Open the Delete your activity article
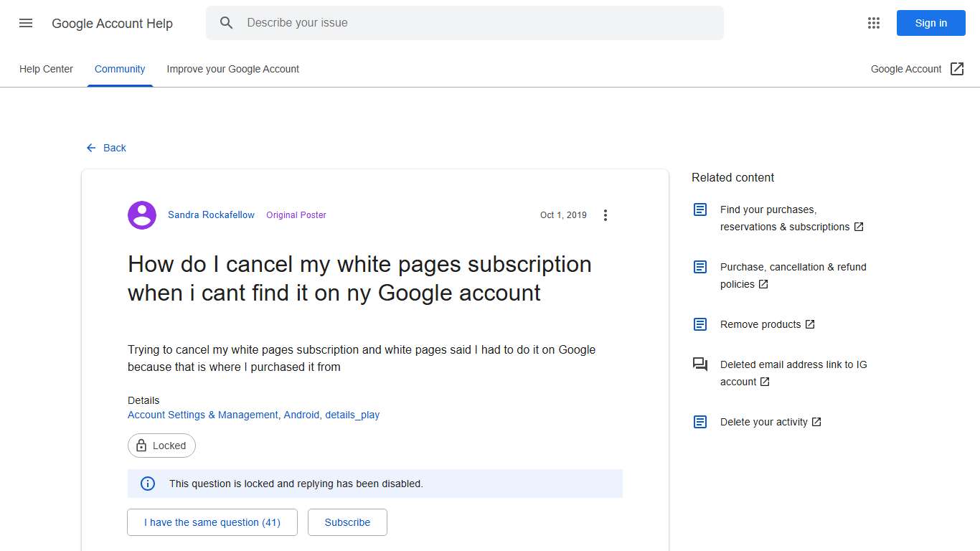Viewport: 980px width, 551px height. (764, 422)
